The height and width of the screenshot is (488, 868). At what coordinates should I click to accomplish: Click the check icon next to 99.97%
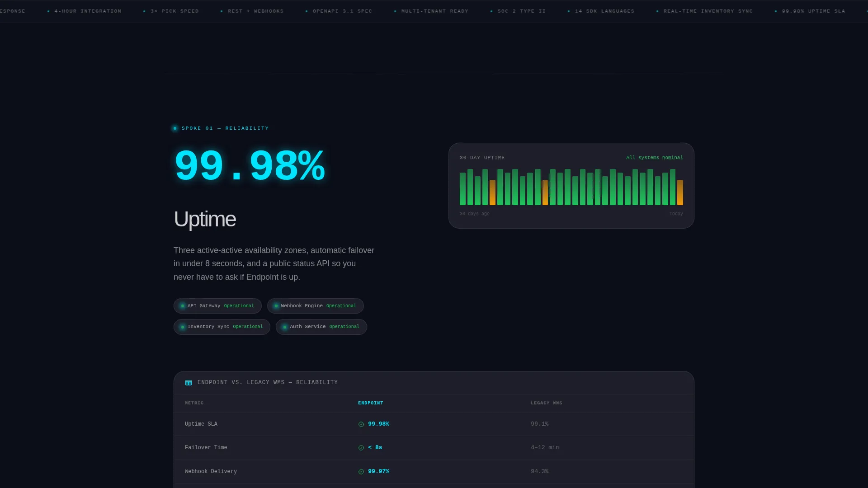pyautogui.click(x=361, y=472)
